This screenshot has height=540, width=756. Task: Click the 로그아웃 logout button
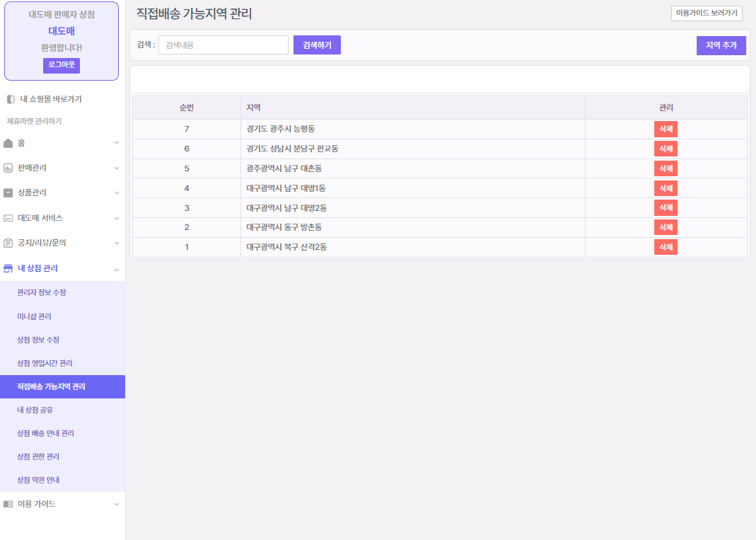pyautogui.click(x=62, y=65)
